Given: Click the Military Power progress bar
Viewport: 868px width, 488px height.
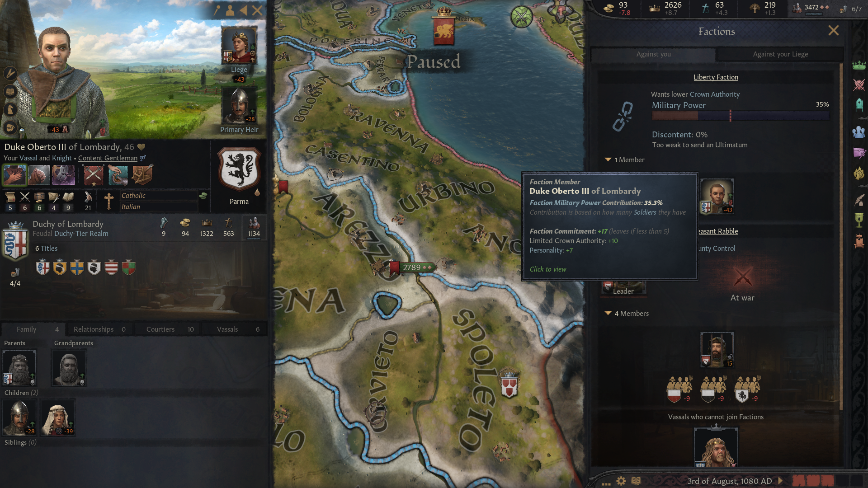Looking at the screenshot, I should 741,116.
